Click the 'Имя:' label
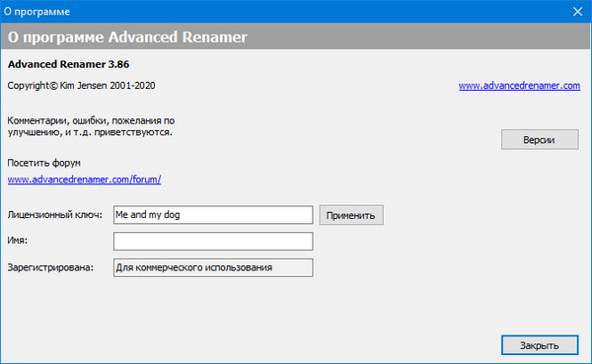Viewport: 592px width, 364px height. [x=18, y=241]
